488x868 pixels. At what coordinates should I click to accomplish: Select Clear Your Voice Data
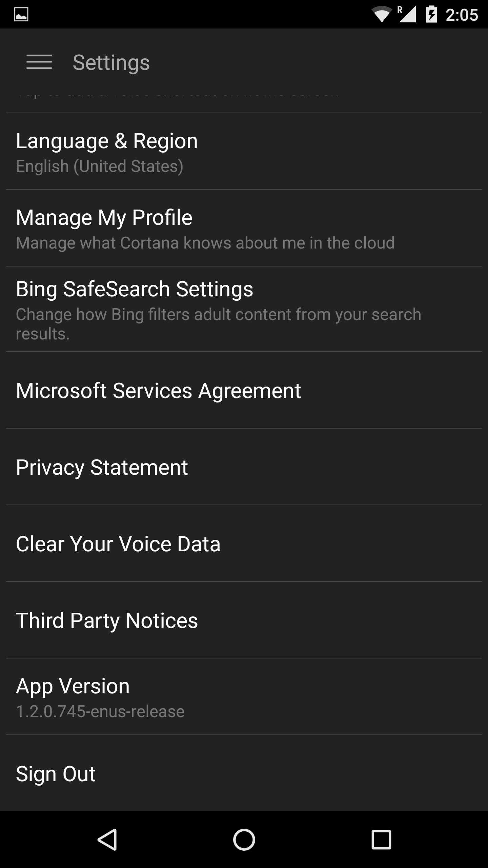click(x=244, y=544)
